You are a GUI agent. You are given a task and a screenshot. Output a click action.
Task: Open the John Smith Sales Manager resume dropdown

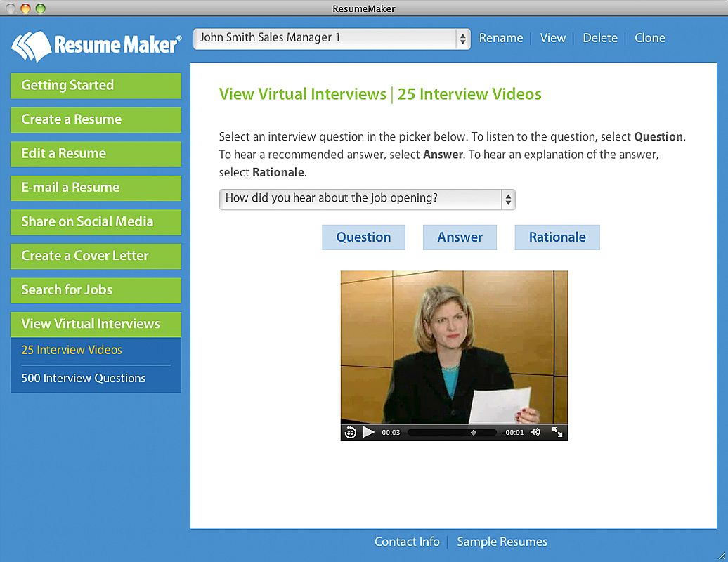(332, 39)
